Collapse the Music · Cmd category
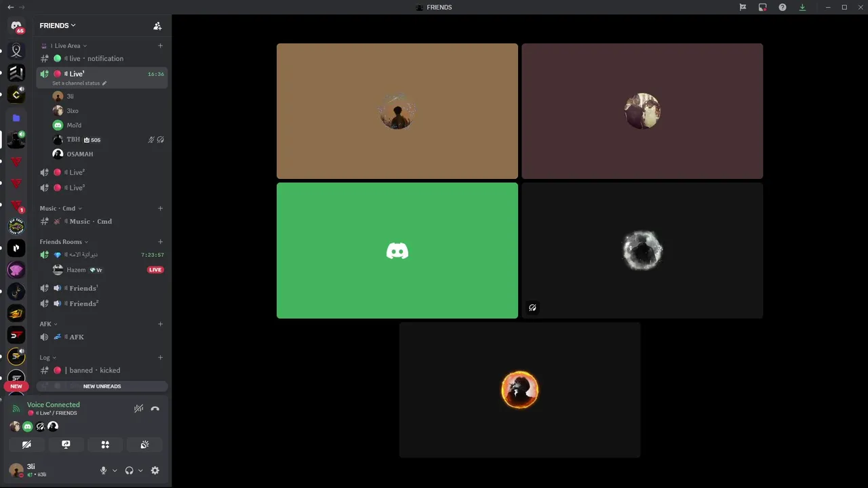This screenshot has width=868, height=488. pyautogui.click(x=61, y=209)
